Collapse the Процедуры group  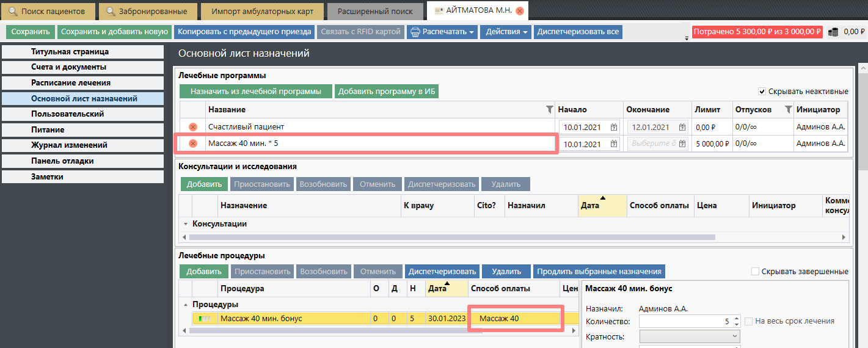click(x=185, y=305)
